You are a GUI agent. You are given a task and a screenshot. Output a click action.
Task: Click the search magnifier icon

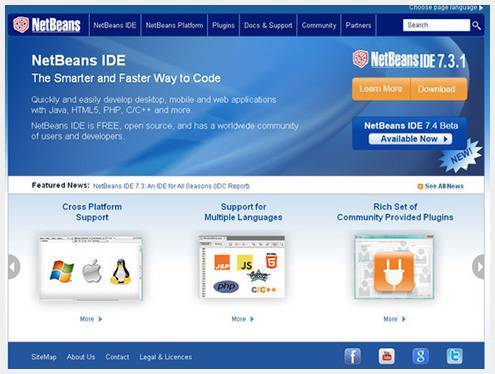pyautogui.click(x=476, y=25)
